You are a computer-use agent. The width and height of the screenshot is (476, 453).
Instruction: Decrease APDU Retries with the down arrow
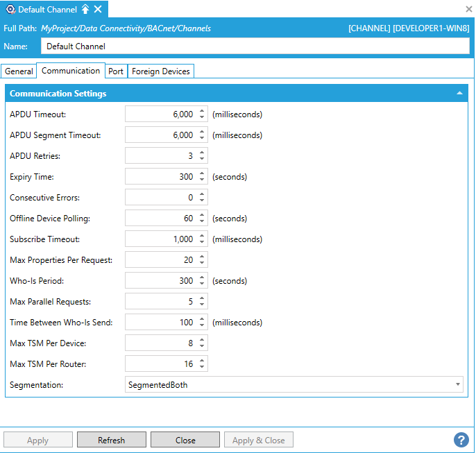tap(202, 159)
